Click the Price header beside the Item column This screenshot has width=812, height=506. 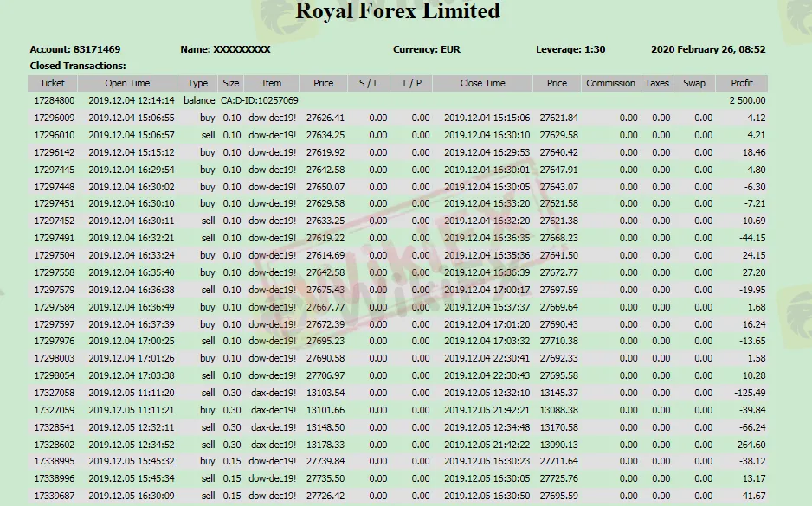[x=323, y=83]
